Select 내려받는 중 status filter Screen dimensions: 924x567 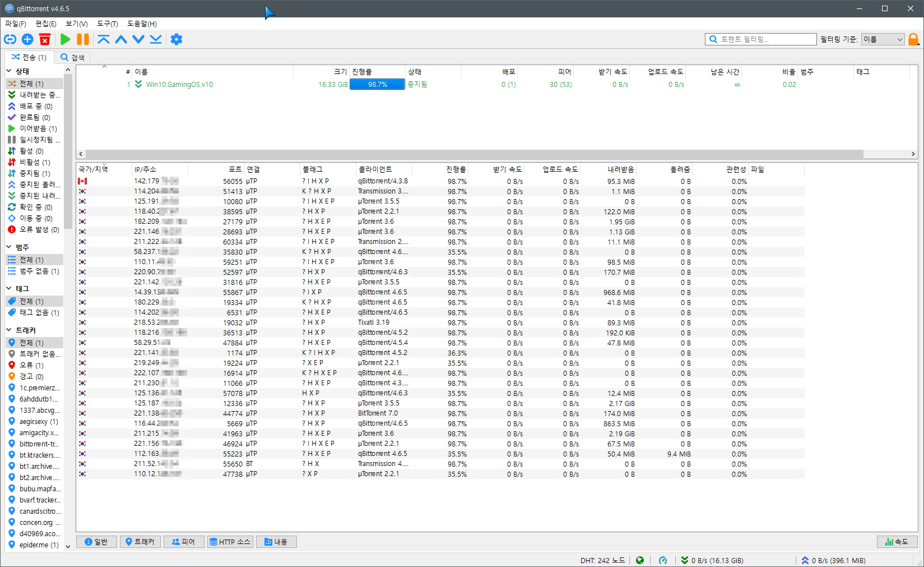pos(34,95)
